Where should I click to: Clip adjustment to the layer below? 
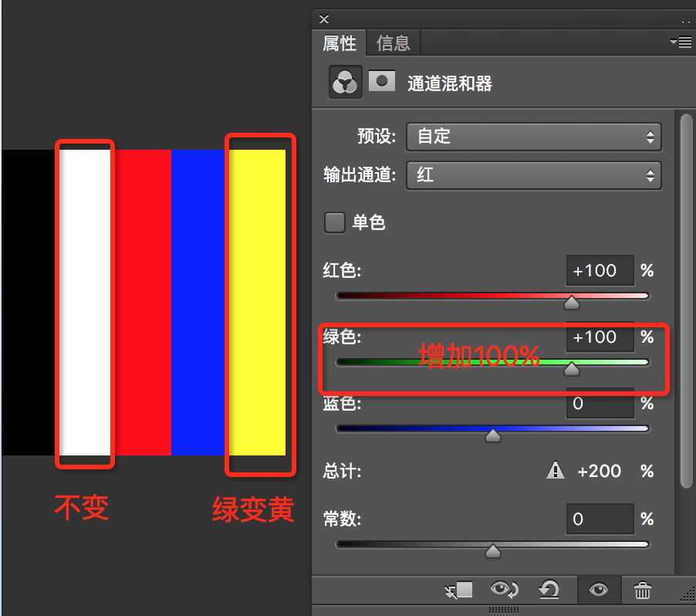click(x=458, y=589)
